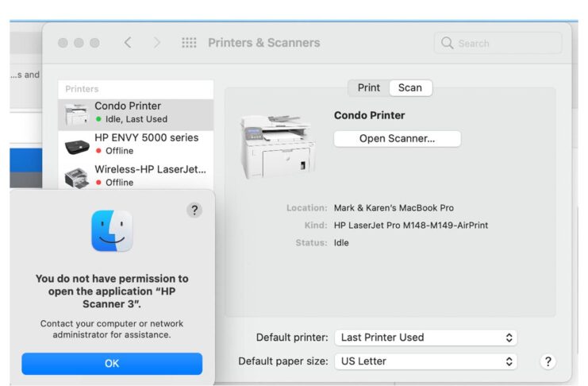The width and height of the screenshot is (588, 386).
Task: Select HP ENVY 5000 series printer
Action: [x=136, y=145]
